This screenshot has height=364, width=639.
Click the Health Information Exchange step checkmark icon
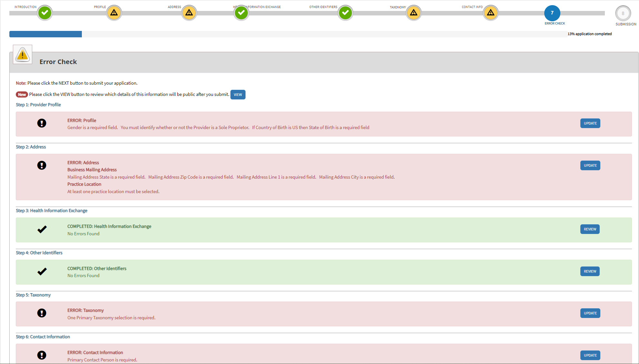pos(241,13)
